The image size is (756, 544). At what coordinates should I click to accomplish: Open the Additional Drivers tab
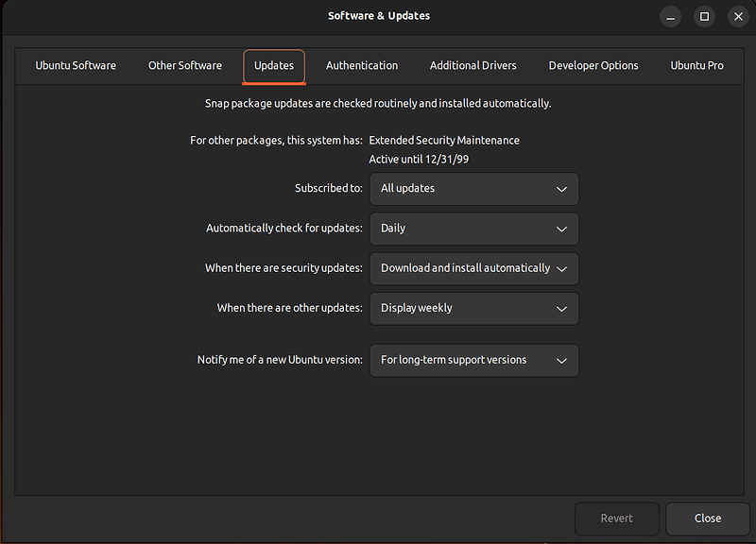coord(473,65)
